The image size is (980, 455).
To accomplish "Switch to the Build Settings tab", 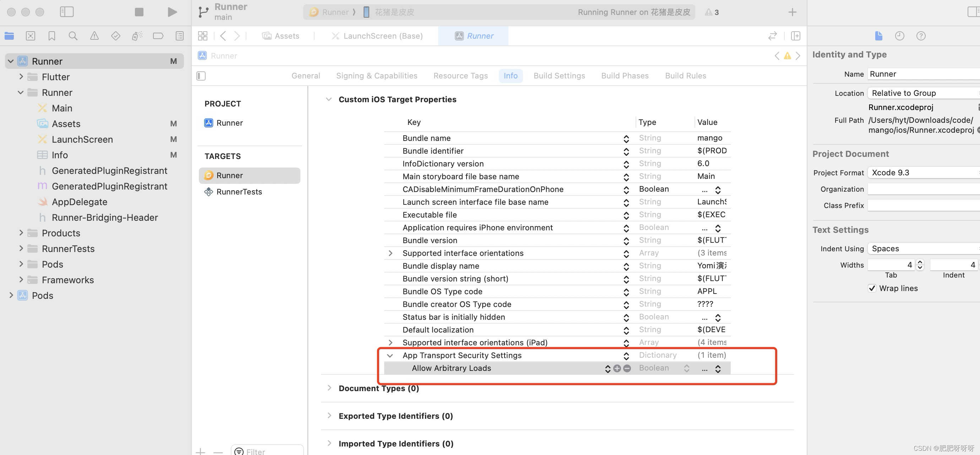I will [x=559, y=76].
